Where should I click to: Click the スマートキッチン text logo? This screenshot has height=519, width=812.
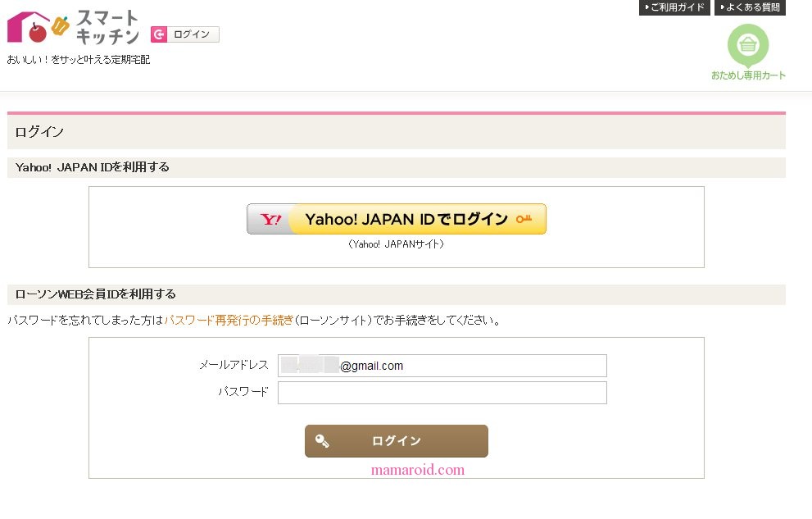107,27
